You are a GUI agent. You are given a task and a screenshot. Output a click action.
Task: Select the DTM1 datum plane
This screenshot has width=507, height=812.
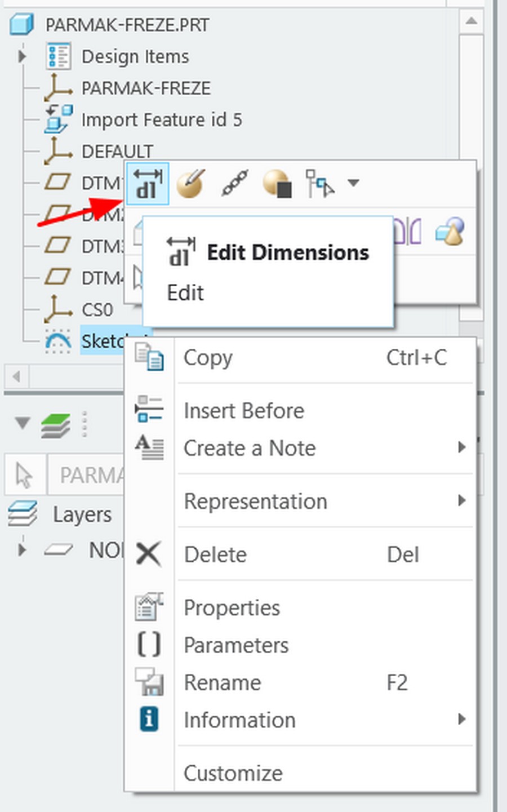(84, 183)
